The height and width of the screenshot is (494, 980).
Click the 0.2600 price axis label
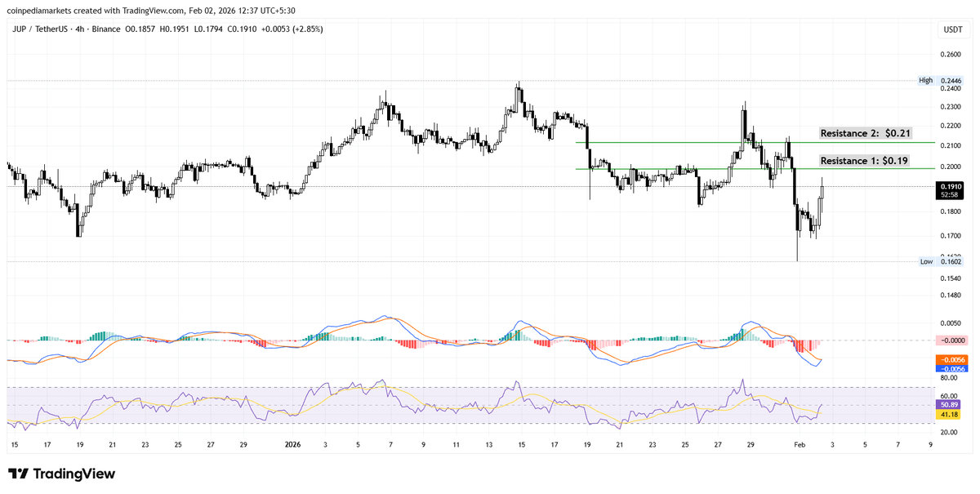tap(952, 55)
